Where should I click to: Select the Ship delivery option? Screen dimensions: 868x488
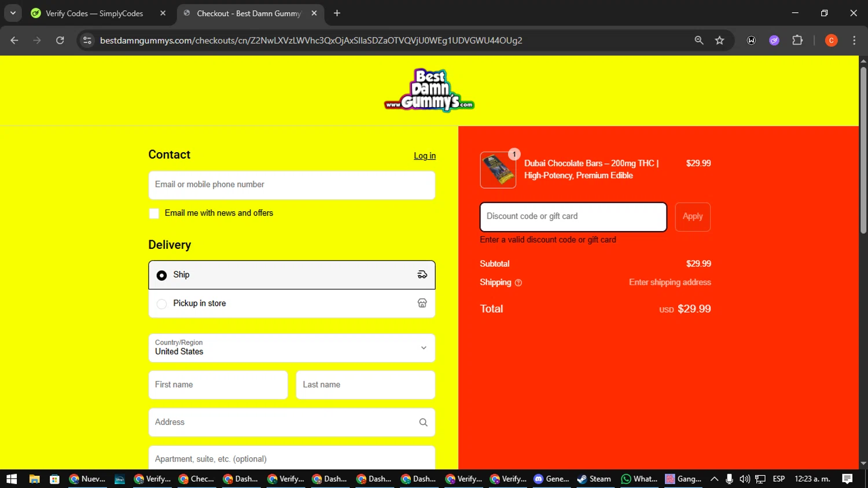(292, 275)
